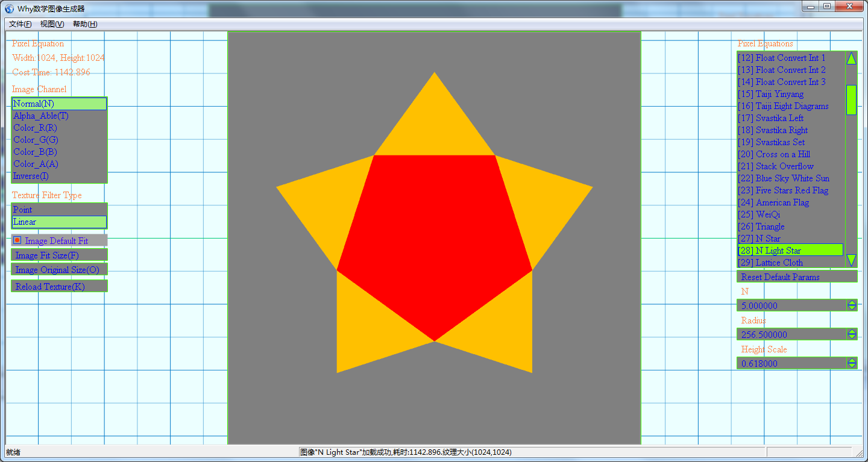The width and height of the screenshot is (868, 462).
Task: Select [12] Float Convert Int 1
Action: [x=790, y=58]
